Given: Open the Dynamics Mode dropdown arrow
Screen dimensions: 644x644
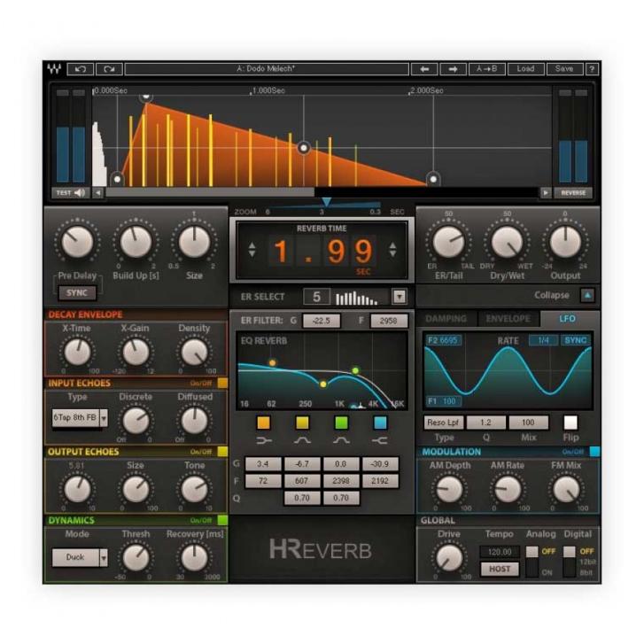Looking at the screenshot, I should [x=104, y=558].
